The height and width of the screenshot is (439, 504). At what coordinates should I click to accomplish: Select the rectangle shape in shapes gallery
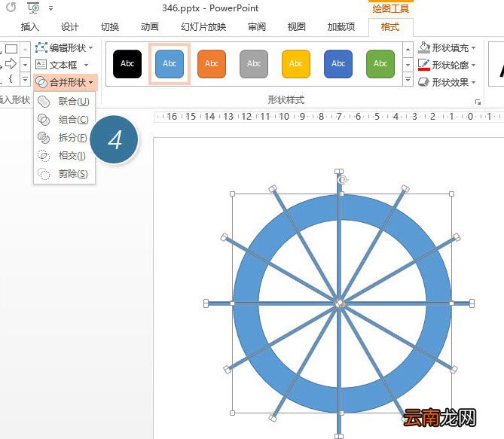click(11, 49)
